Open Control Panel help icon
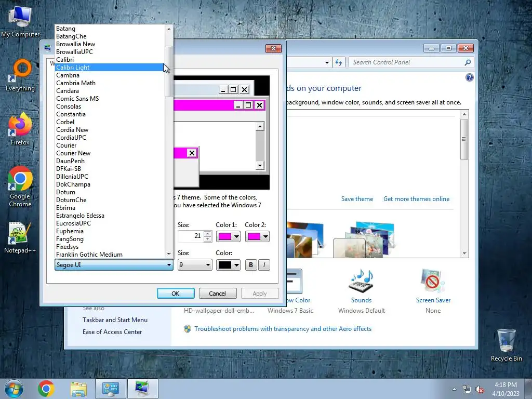The width and height of the screenshot is (532, 399). [x=469, y=77]
